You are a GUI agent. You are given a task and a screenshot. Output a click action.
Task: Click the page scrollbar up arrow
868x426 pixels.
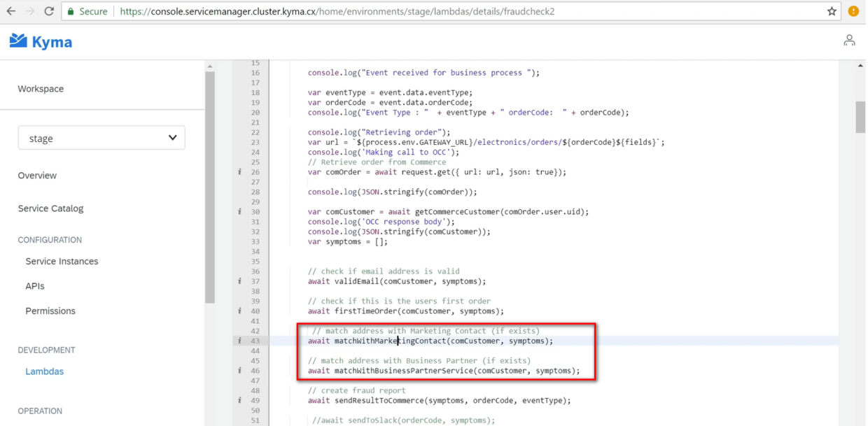point(860,66)
